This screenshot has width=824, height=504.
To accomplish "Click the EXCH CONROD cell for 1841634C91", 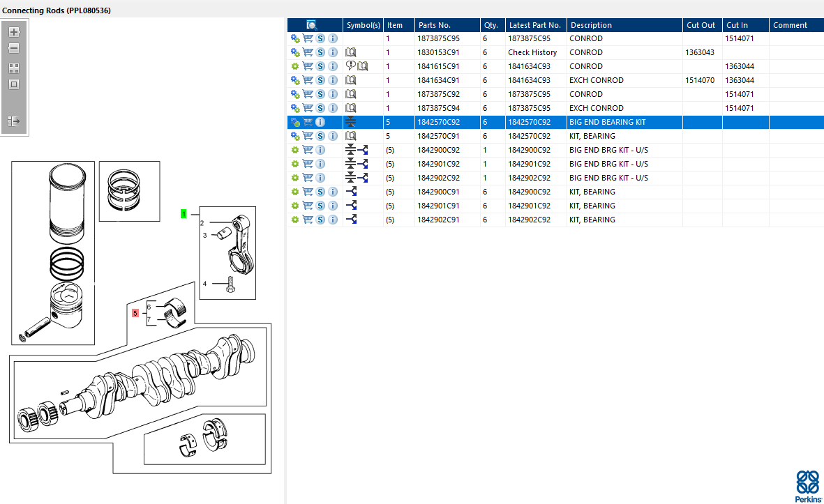I will click(597, 80).
